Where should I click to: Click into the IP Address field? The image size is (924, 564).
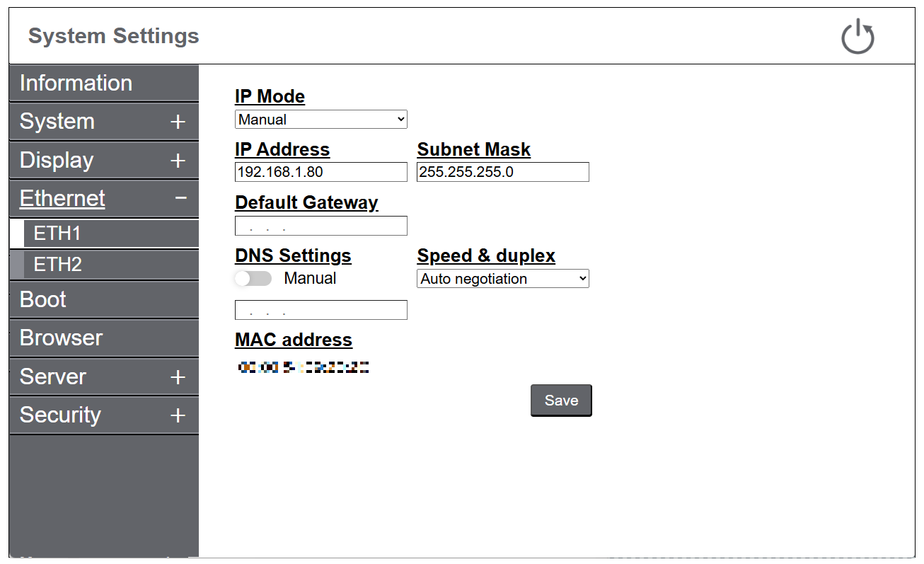click(320, 172)
